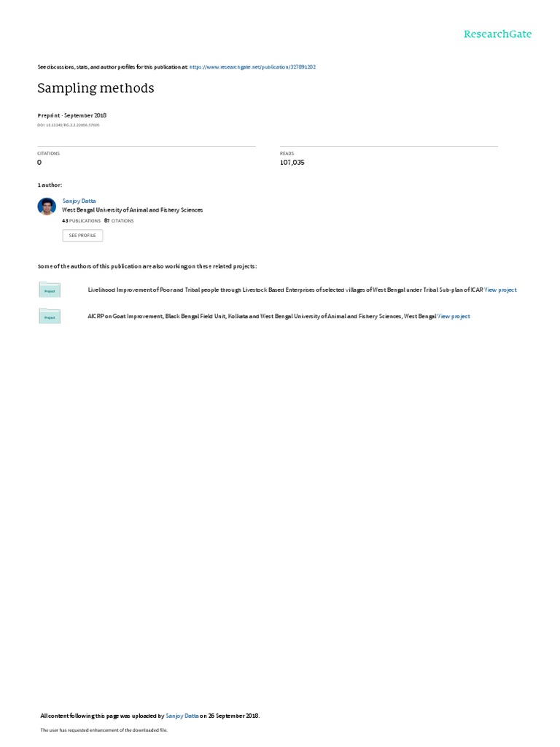Screen dimensions: 560x747
Task: Click Sanjoy Datta's profile photo
Action: (47, 206)
